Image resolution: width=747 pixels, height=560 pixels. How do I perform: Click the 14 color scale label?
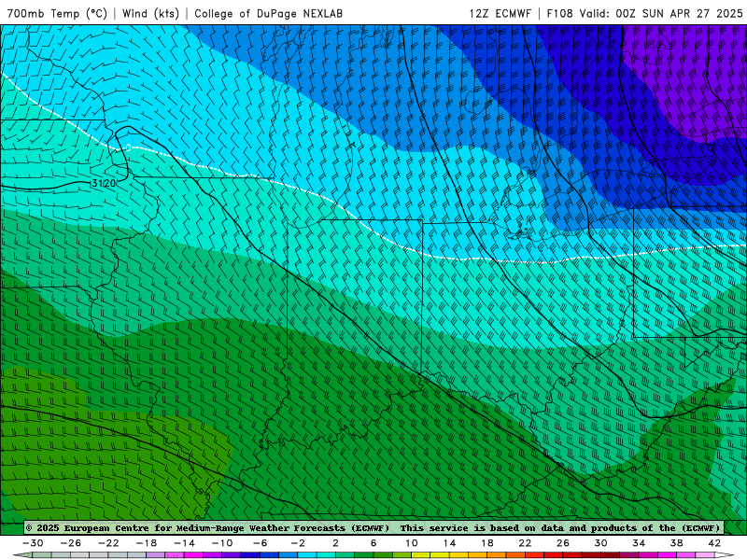(449, 543)
